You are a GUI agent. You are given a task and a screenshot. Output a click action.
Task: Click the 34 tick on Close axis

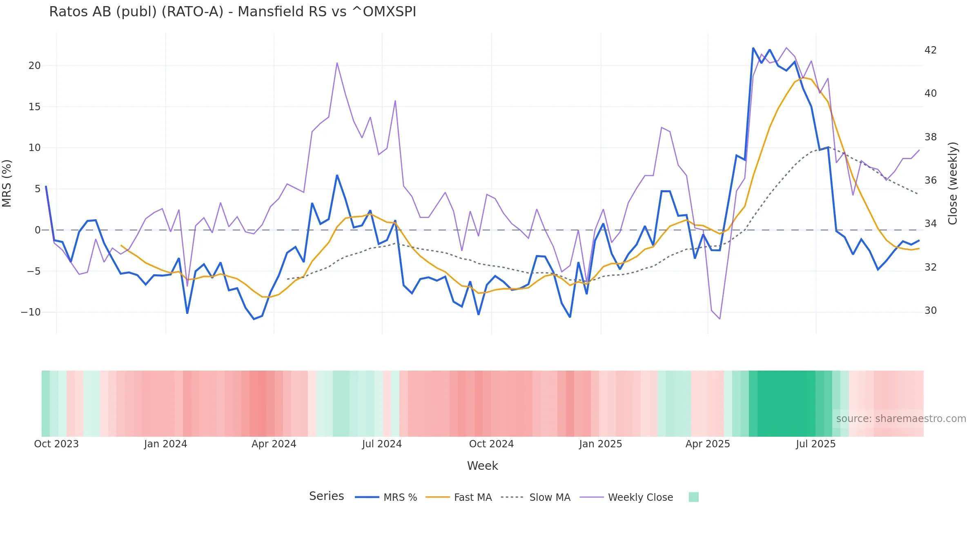[x=931, y=224]
